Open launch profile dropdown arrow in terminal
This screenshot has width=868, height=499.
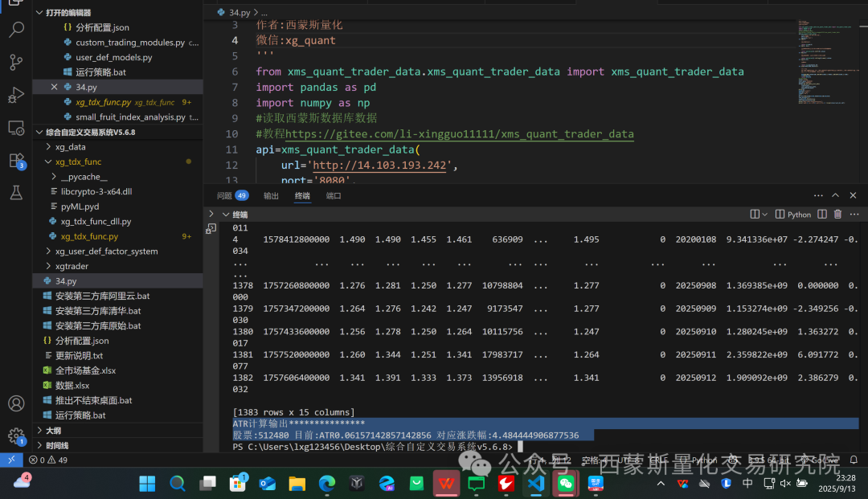[x=764, y=214]
